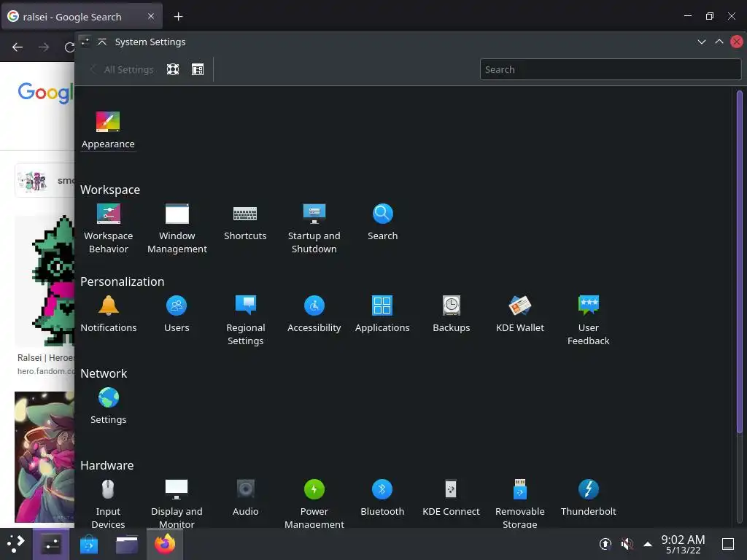Switch to sidebar view toolbar icon
Screen dimensions: 747x560
198,69
